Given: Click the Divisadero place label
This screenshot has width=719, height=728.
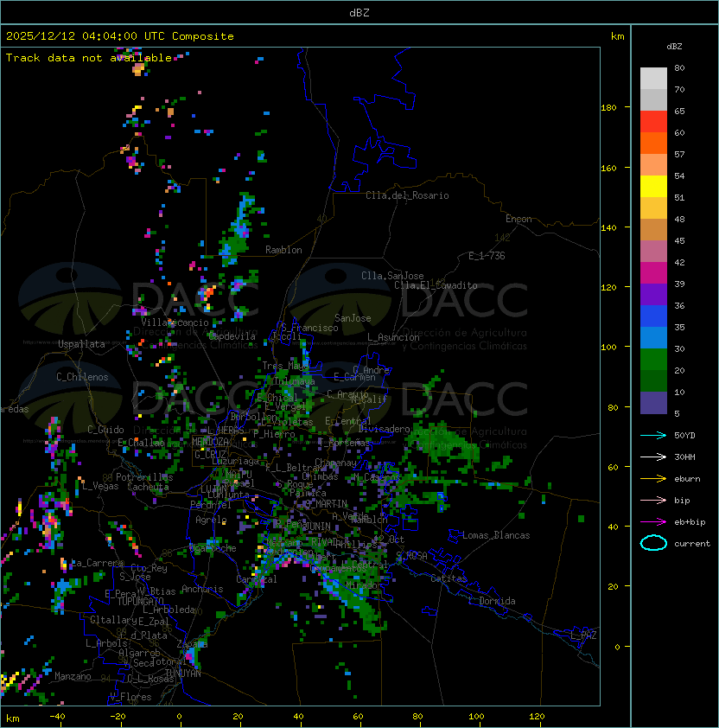Looking at the screenshot, I should (384, 429).
